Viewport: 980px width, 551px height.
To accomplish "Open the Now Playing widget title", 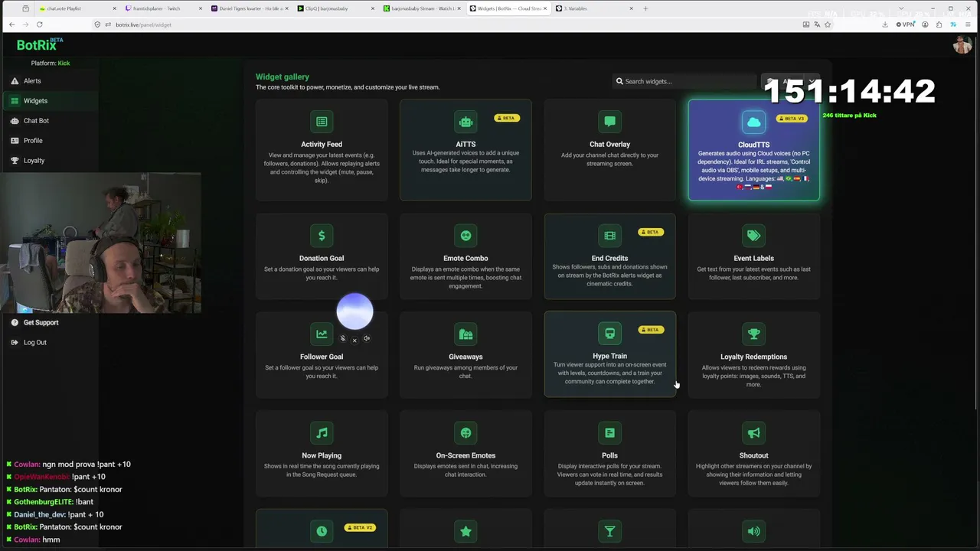I will (322, 455).
